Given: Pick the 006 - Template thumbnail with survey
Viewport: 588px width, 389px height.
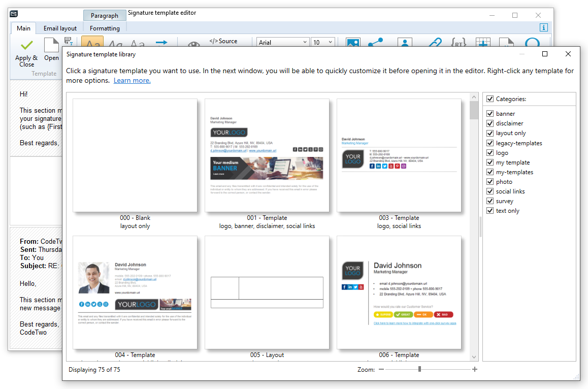Looking at the screenshot, I should [x=399, y=293].
